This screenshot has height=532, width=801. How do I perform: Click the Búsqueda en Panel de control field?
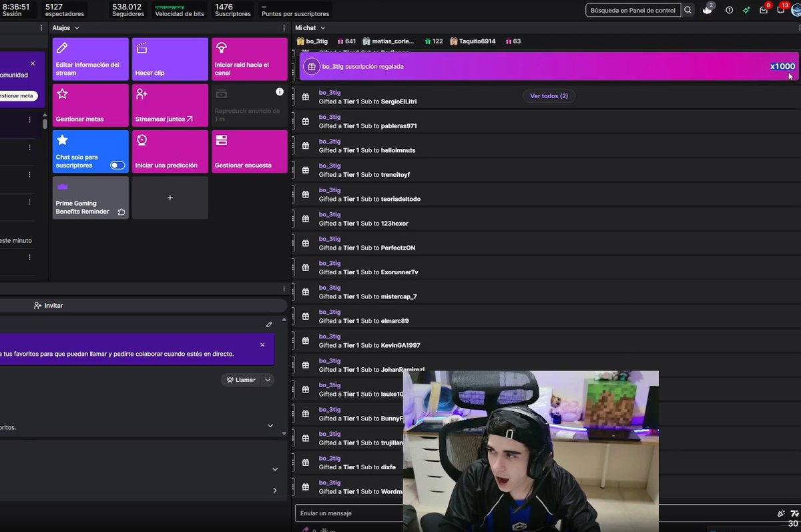[633, 10]
